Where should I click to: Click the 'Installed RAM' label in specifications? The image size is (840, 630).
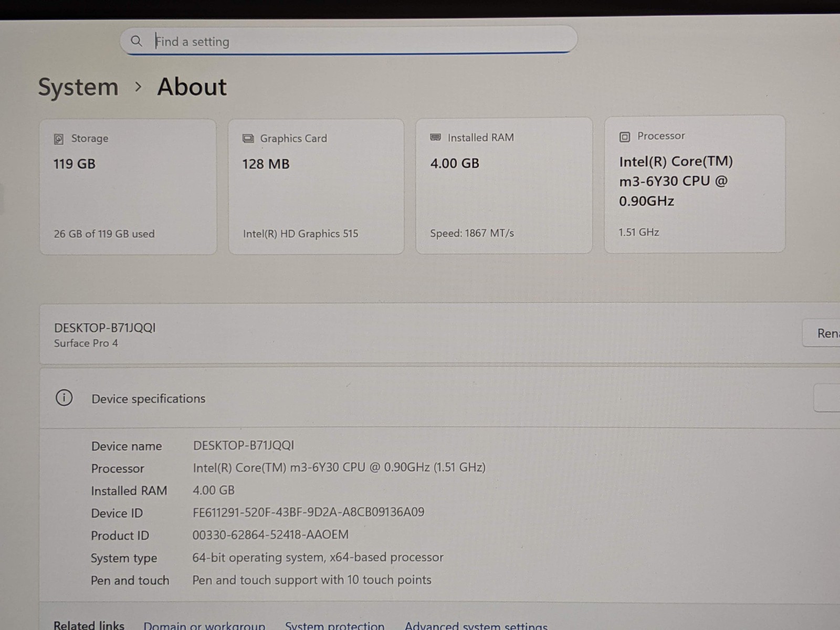pos(129,491)
